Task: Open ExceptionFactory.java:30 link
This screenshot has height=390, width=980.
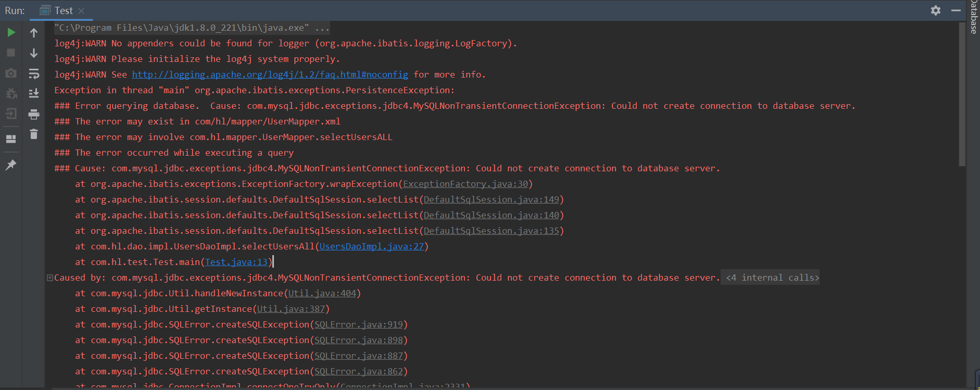Action: click(466, 184)
